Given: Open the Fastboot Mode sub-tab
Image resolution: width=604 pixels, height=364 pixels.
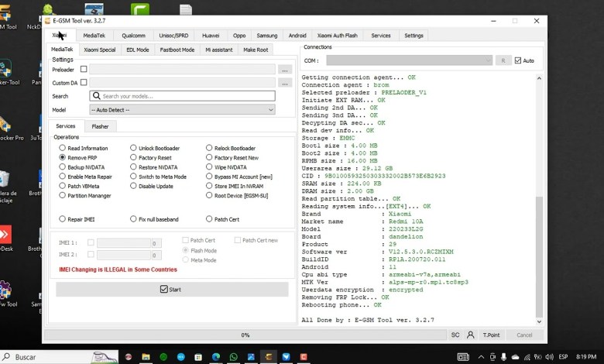Looking at the screenshot, I should (x=177, y=50).
